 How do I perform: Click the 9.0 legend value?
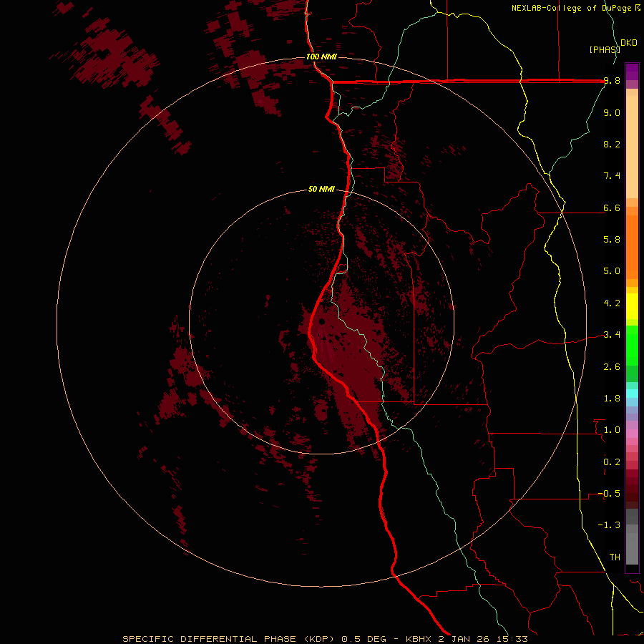point(612,112)
